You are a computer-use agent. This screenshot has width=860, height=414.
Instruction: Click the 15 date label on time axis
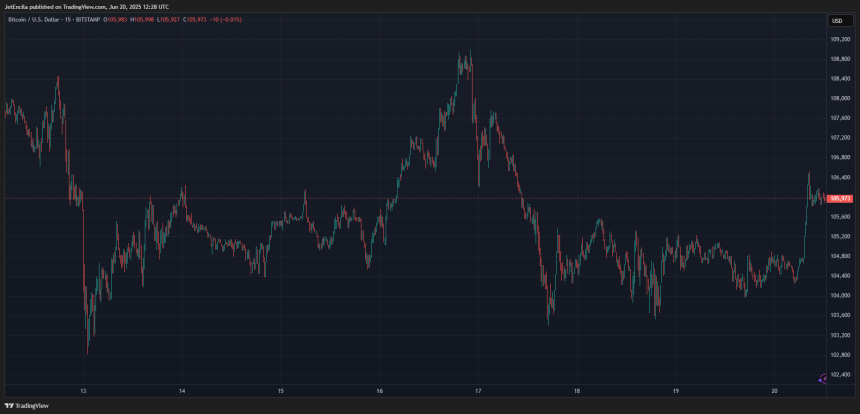[281, 391]
